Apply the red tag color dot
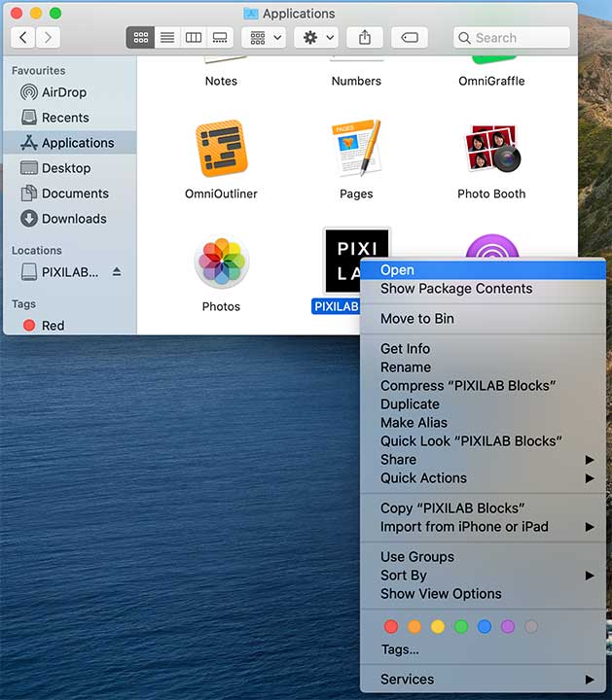This screenshot has width=612, height=700. [391, 626]
